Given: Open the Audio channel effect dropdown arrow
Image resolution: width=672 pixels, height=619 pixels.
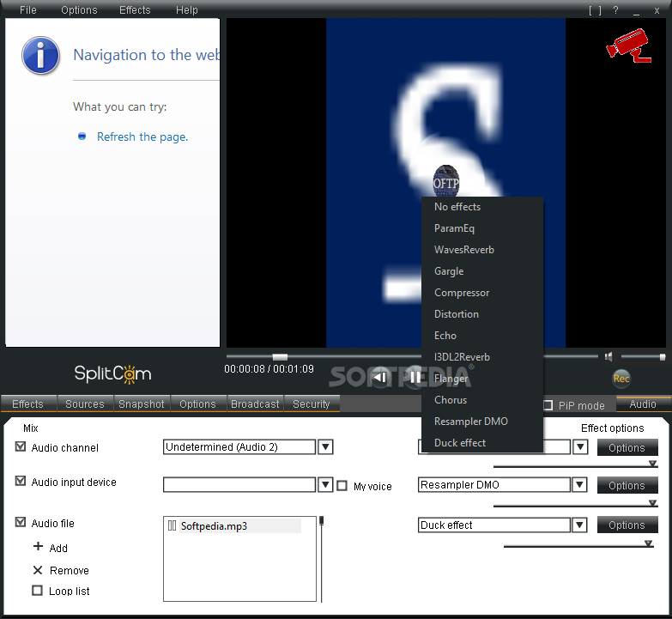Looking at the screenshot, I should coord(580,447).
